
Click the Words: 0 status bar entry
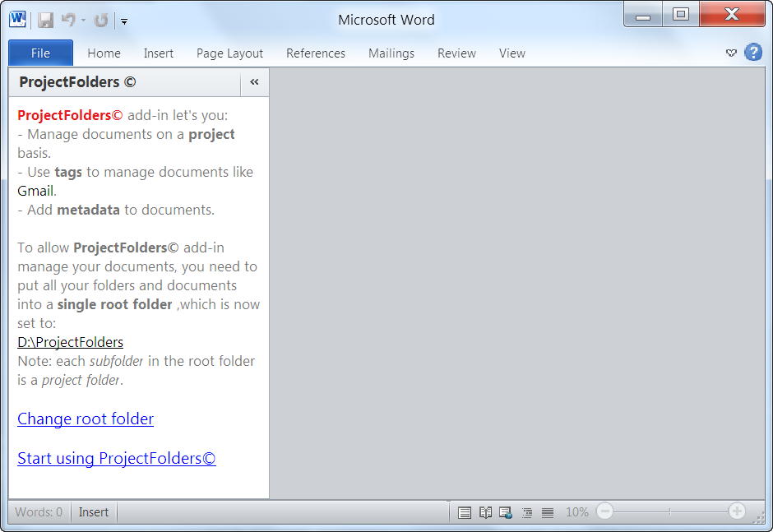coord(39,512)
